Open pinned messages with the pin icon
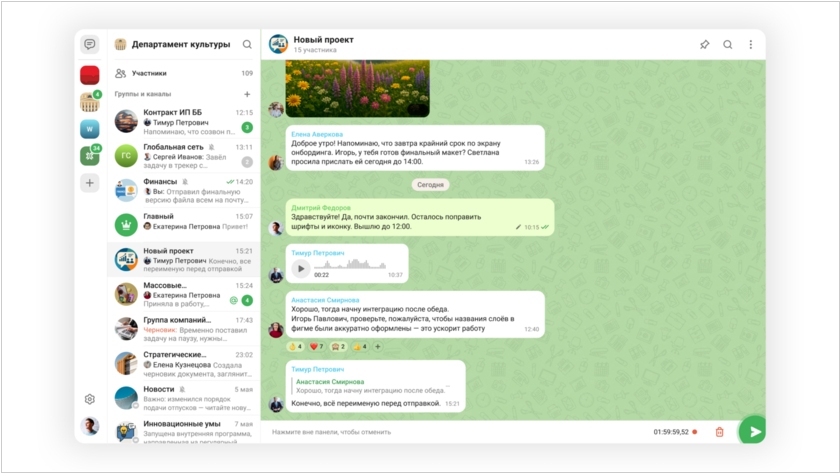This screenshot has width=840, height=473. pos(704,44)
